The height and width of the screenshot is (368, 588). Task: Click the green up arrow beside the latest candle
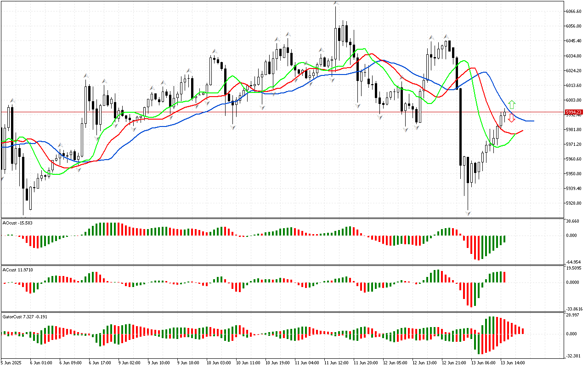[x=512, y=104]
